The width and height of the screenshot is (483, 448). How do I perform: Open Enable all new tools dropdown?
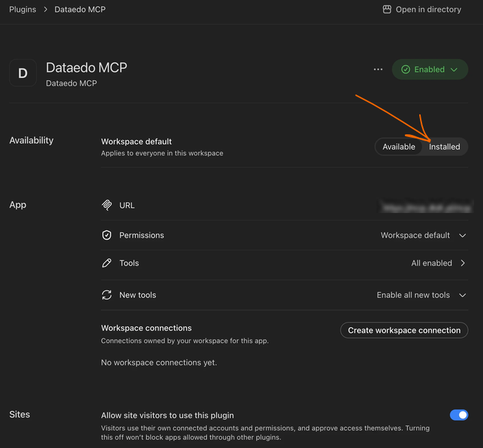point(421,295)
